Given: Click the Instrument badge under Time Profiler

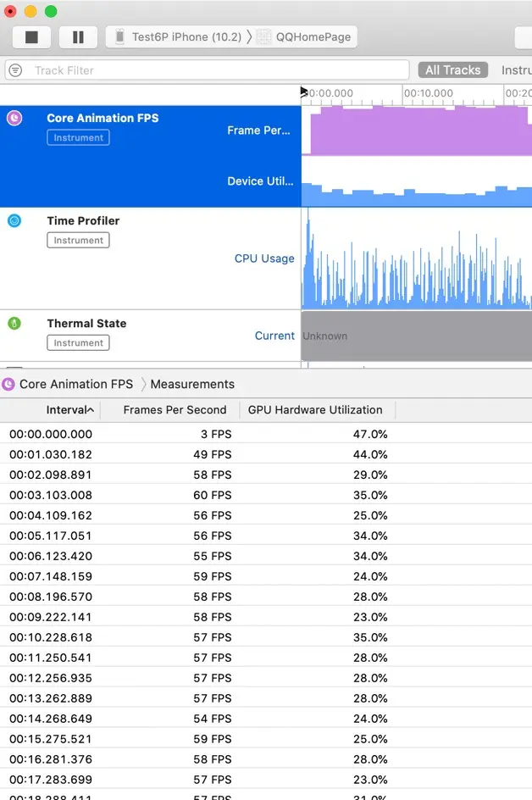Looking at the screenshot, I should point(78,241).
